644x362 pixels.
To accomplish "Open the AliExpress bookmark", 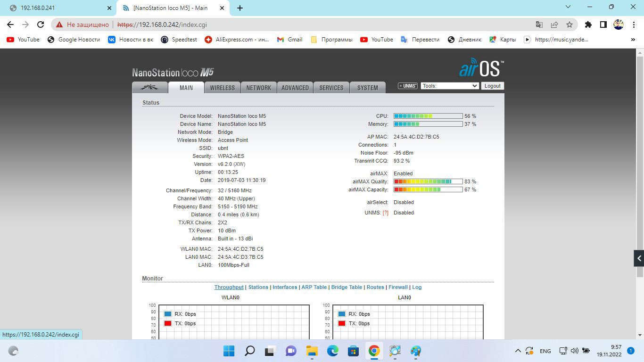I will (237, 40).
